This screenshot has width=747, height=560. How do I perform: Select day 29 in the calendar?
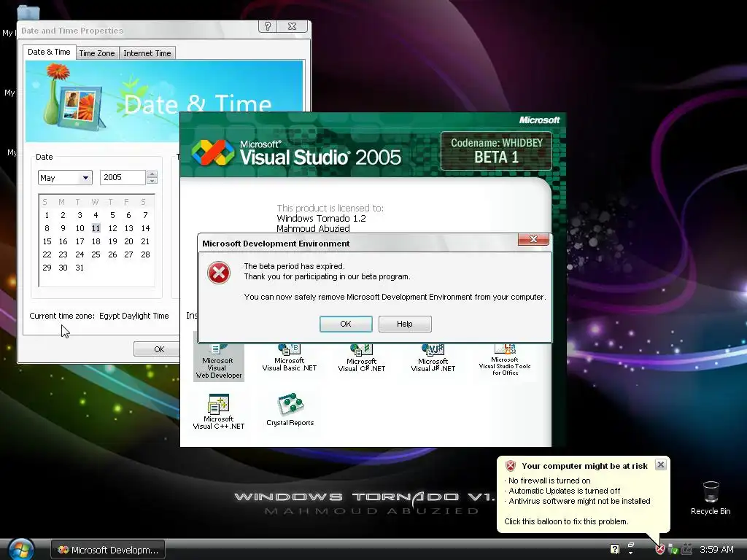pyautogui.click(x=47, y=268)
